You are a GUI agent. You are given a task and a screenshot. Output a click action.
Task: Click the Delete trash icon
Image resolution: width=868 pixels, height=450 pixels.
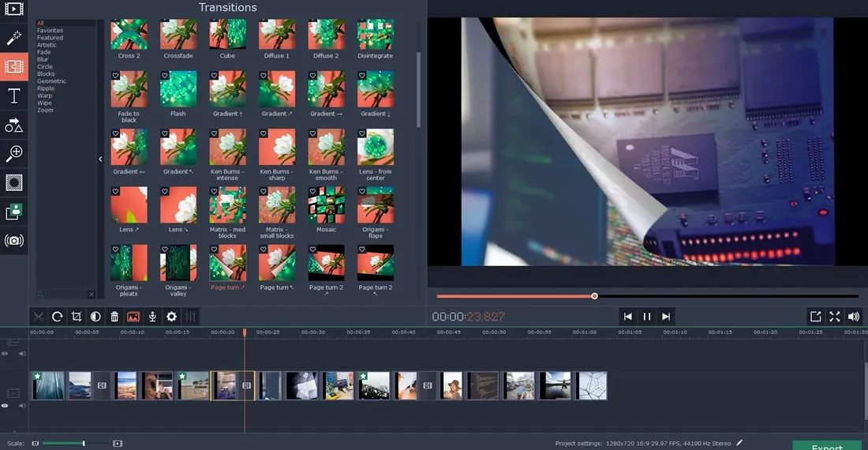(114, 317)
